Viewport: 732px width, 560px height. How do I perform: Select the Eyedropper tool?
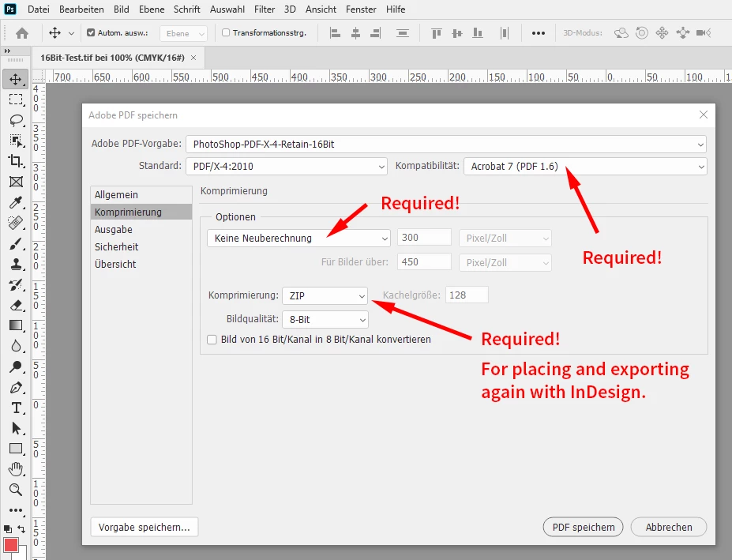click(16, 202)
